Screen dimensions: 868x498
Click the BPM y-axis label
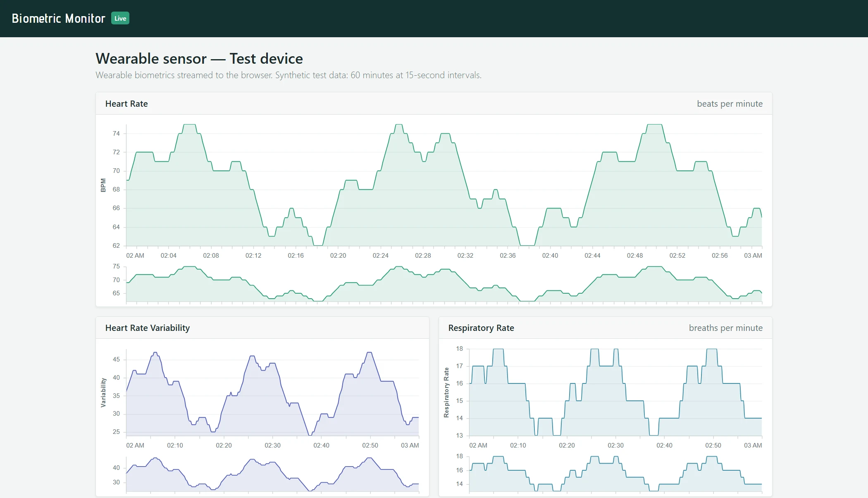[x=103, y=185]
